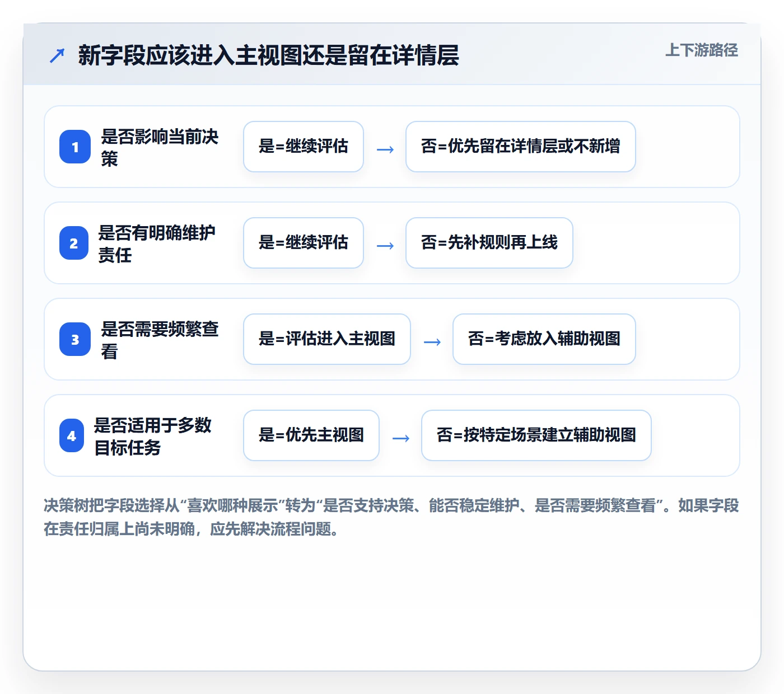The image size is (784, 694).
Task: Choose 是=继续评估 in the 是否影响当前决策 row
Action: 304,147
